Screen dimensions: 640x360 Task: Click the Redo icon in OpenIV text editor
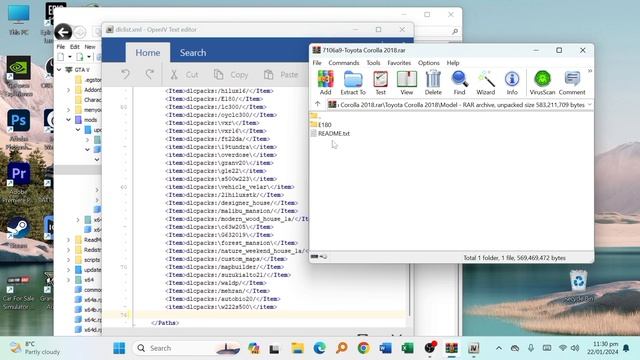tap(150, 74)
